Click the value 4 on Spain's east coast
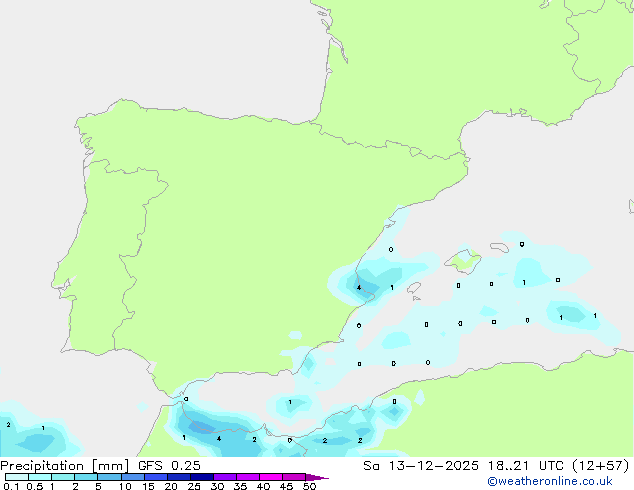Image resolution: width=634 pixels, height=490 pixels. 359,288
